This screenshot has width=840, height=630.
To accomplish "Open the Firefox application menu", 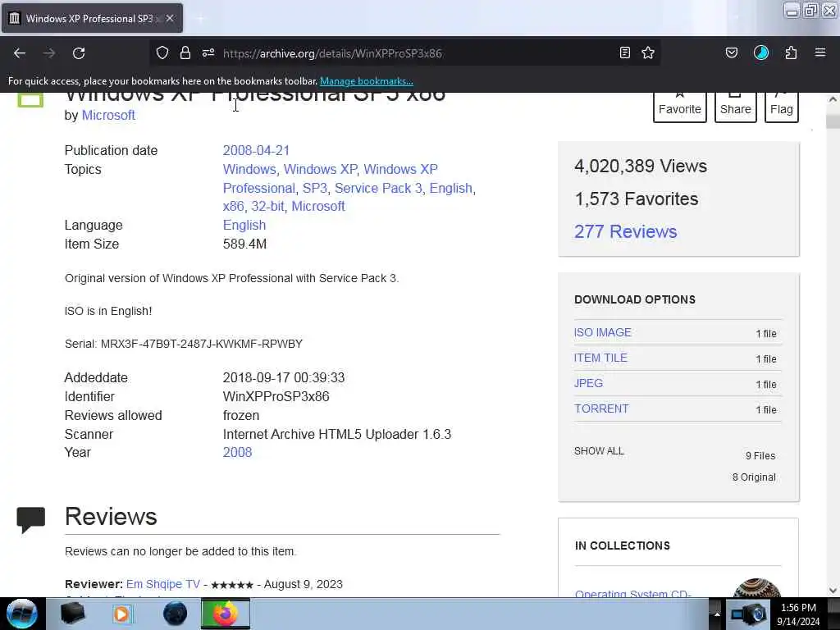I will (x=820, y=52).
